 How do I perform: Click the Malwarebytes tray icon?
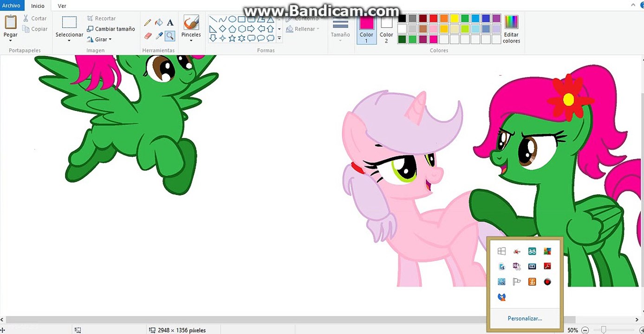click(x=501, y=297)
